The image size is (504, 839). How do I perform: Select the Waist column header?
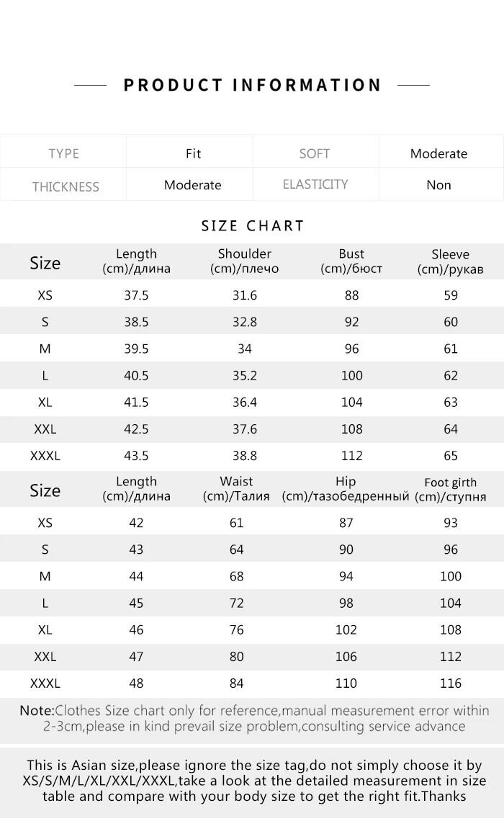tap(236, 488)
